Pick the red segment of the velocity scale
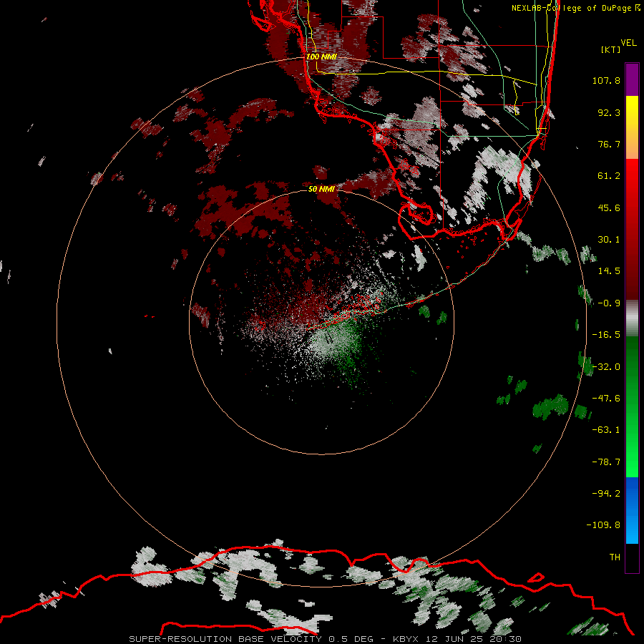Viewport: 644px width, 644px height. tap(632, 229)
